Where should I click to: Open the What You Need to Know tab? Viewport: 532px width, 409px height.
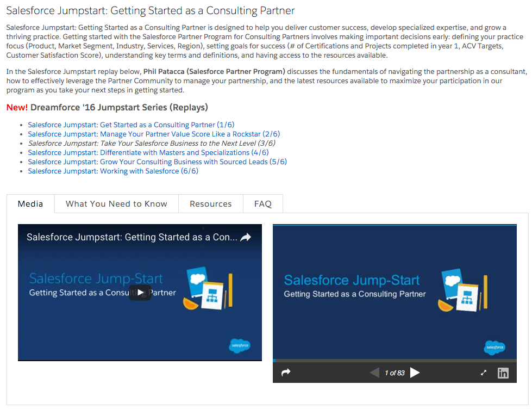[x=116, y=204]
